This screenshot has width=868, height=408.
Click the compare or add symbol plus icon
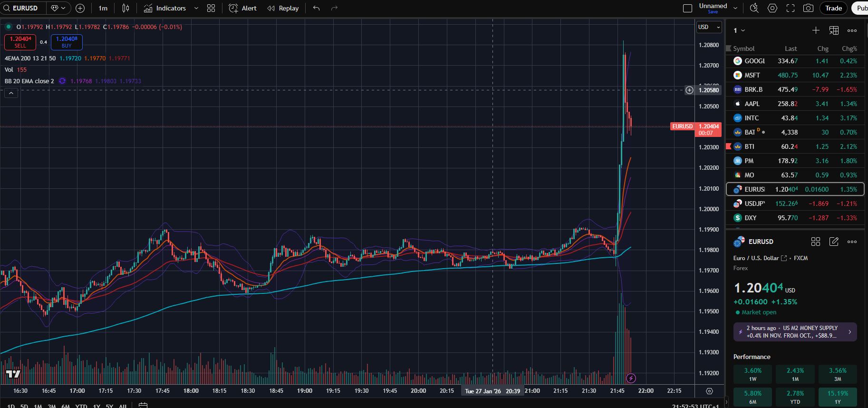tap(80, 8)
